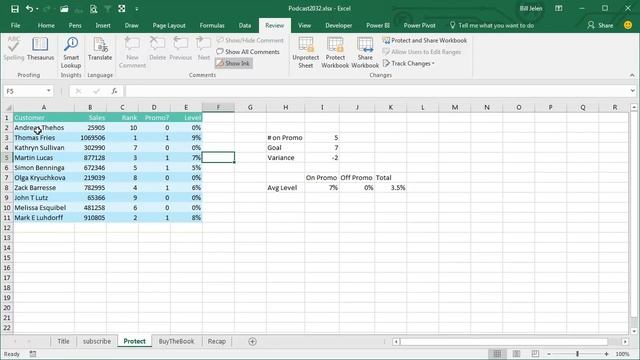Open Protect Workbook
The width and height of the screenshot is (640, 360).
(x=335, y=53)
